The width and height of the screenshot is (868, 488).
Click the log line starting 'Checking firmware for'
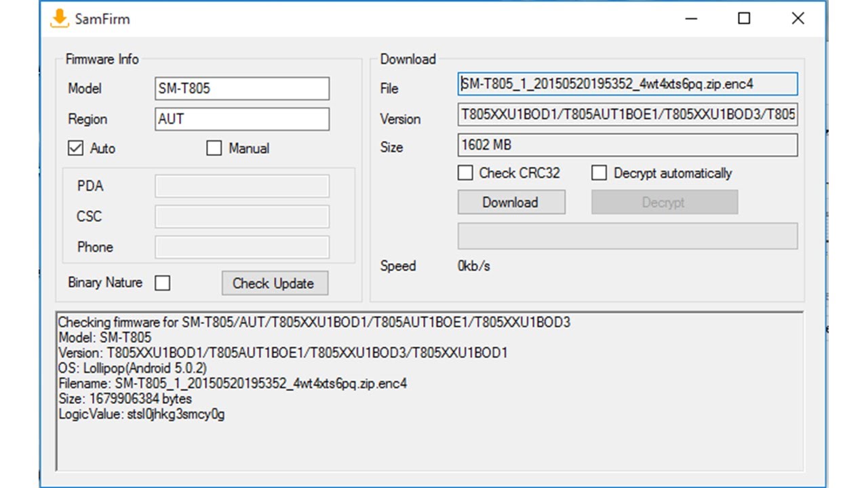click(x=314, y=323)
